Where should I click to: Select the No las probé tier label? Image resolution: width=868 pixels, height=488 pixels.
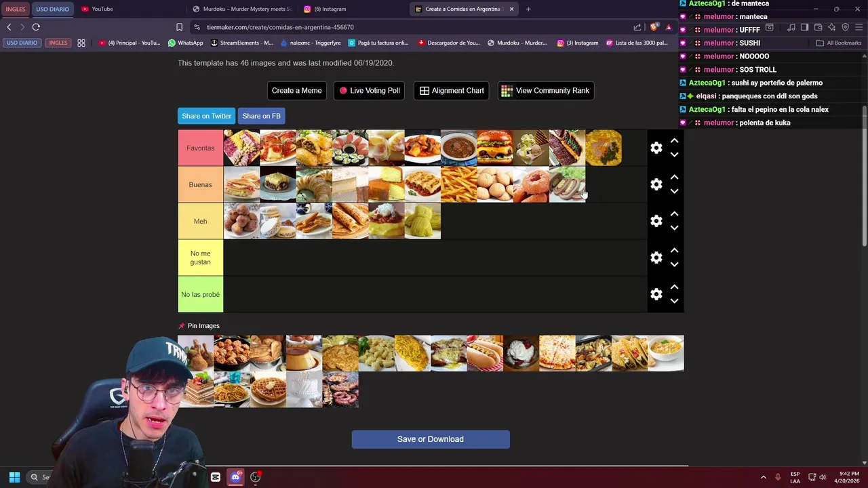tap(200, 294)
